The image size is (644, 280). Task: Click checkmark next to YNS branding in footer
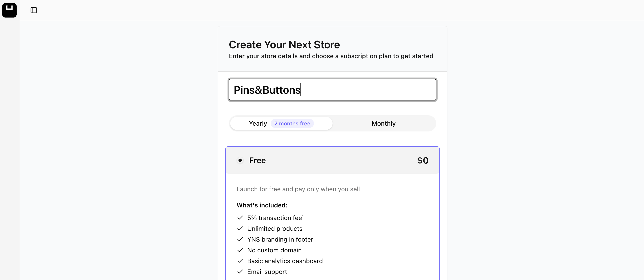point(240,239)
